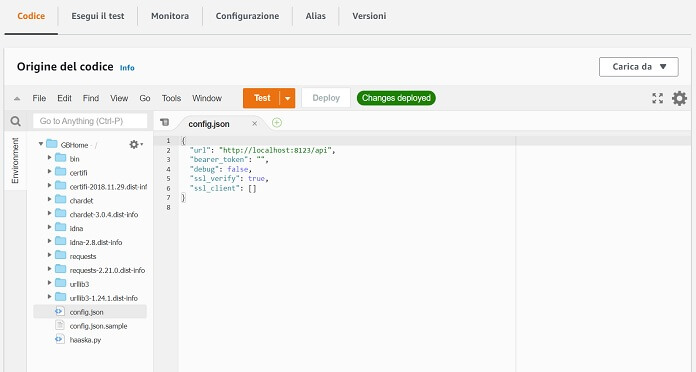Click the ssl_client line in editor

223,188
